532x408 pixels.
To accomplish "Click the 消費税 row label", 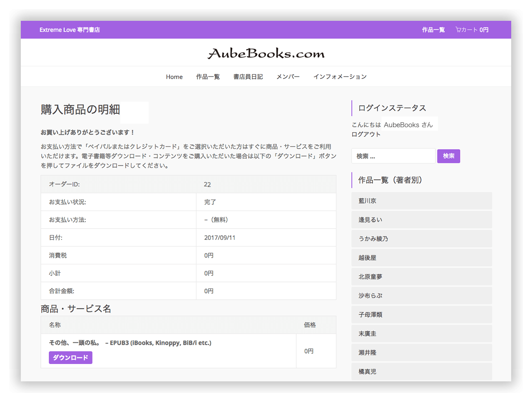I will click(58, 255).
